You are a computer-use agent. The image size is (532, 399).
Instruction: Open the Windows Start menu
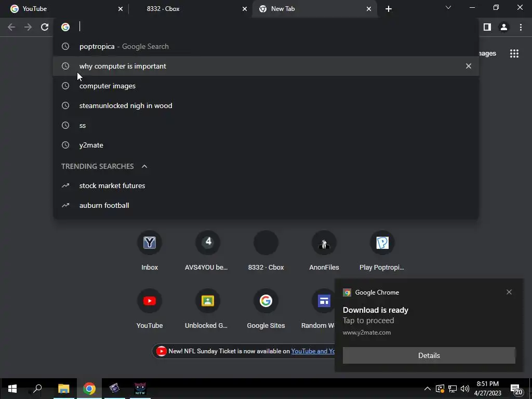(12, 389)
